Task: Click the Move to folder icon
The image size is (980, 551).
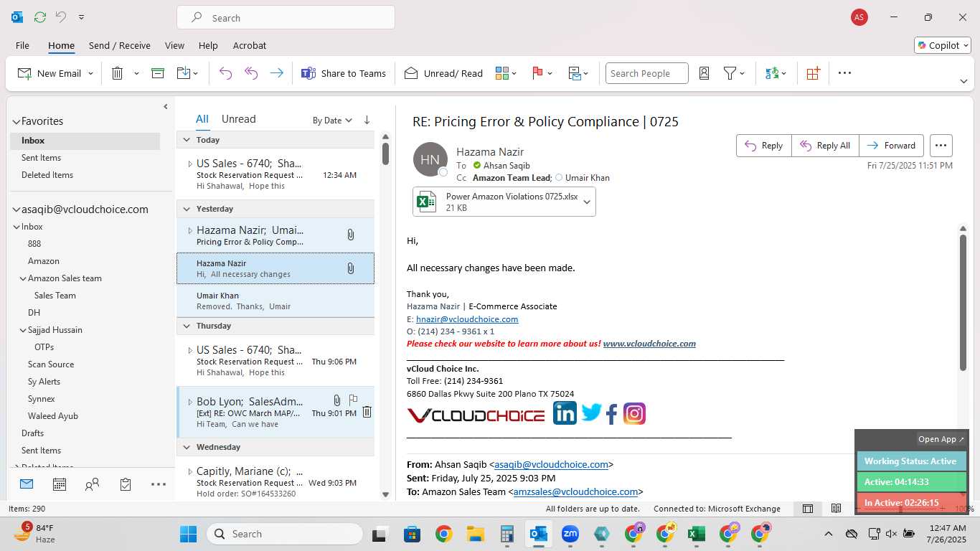Action: click(184, 73)
